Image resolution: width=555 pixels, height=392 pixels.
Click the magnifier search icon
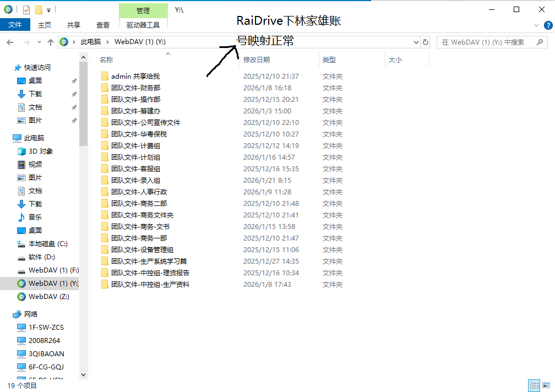[x=540, y=42]
